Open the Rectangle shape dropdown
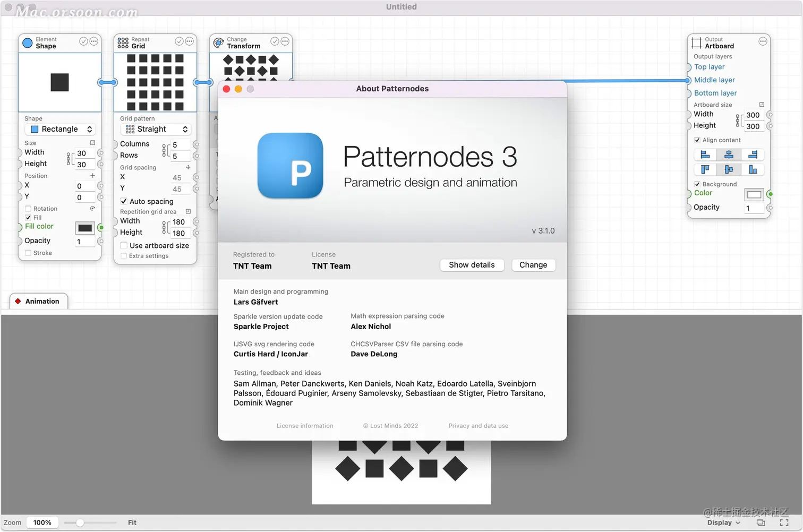Viewport: 803px width, 532px height. click(x=60, y=129)
